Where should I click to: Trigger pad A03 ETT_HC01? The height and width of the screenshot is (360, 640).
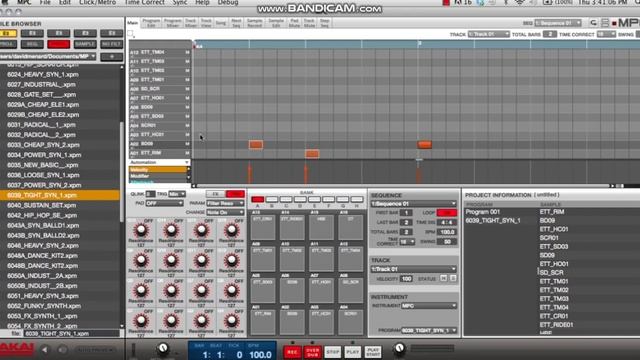(x=321, y=322)
